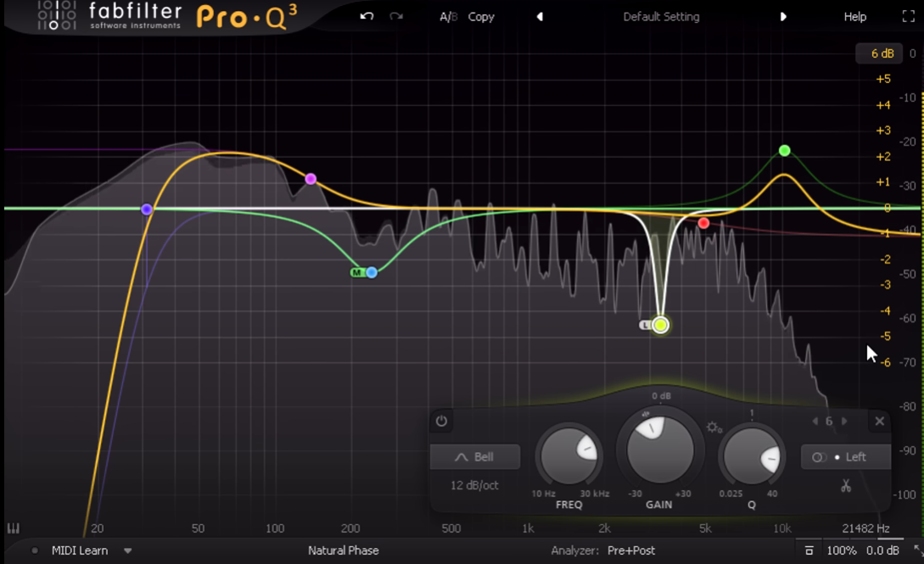Click the 0.0 dB output gain value
The height and width of the screenshot is (564, 924).
[882, 550]
